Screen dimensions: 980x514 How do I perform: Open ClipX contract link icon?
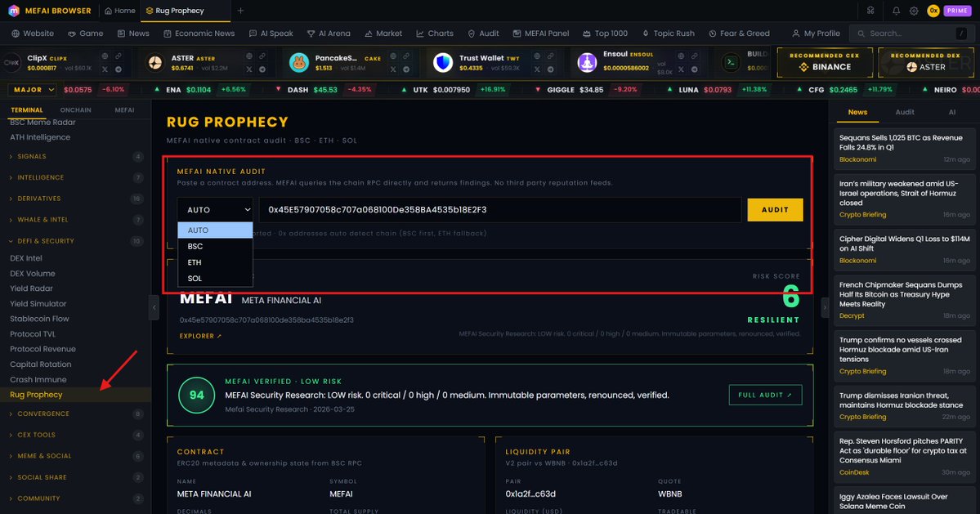[119, 56]
